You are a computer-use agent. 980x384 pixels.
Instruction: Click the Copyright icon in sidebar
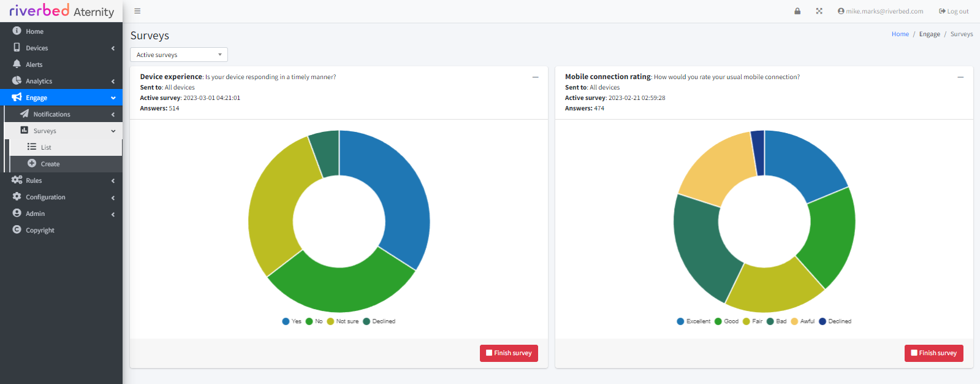17,230
